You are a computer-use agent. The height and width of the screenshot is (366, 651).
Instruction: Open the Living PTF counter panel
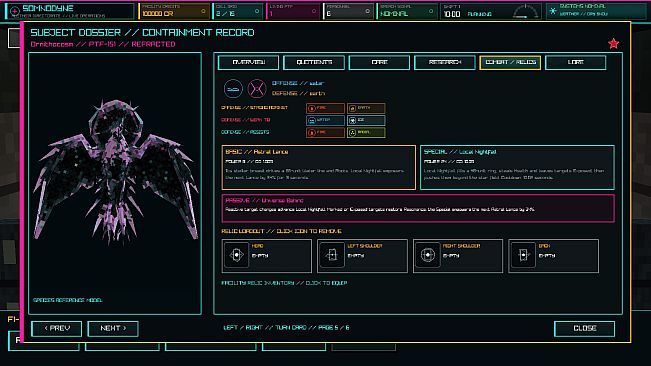pos(294,11)
